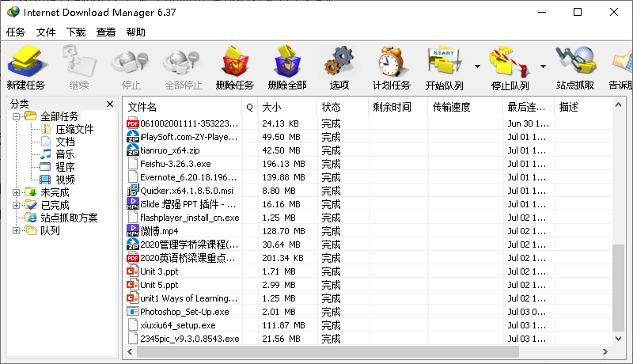Click the 停止 (stop) toolbar icon

point(131,62)
